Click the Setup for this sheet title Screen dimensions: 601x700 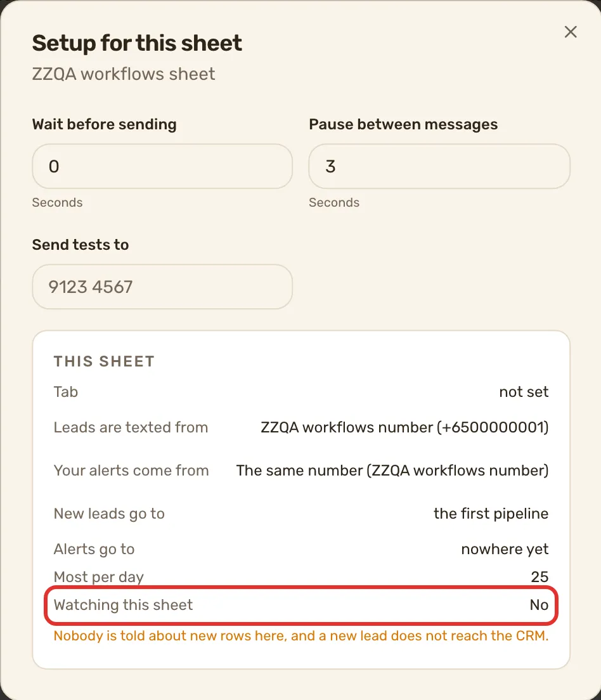coord(137,43)
